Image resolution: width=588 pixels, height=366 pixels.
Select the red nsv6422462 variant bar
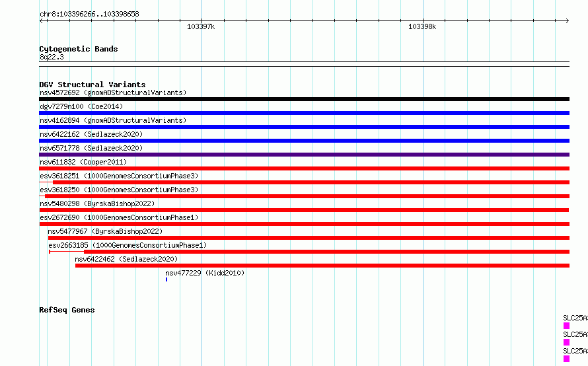tap(322, 266)
